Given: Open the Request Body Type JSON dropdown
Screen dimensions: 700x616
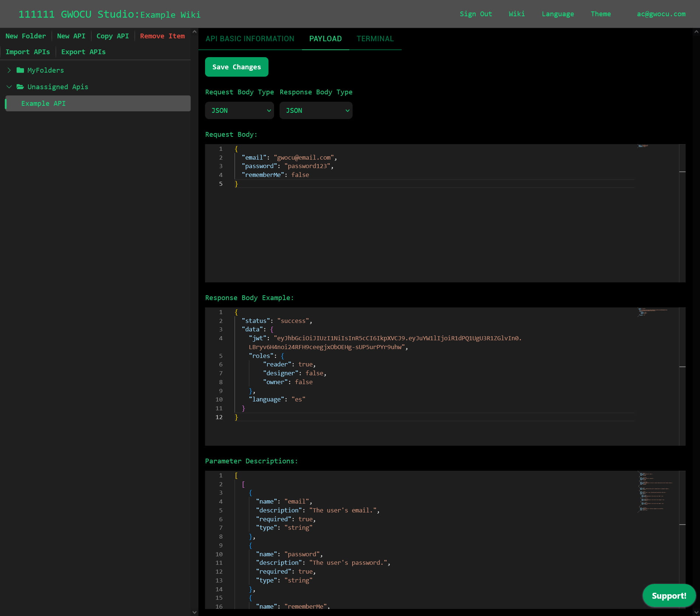Looking at the screenshot, I should [x=239, y=111].
